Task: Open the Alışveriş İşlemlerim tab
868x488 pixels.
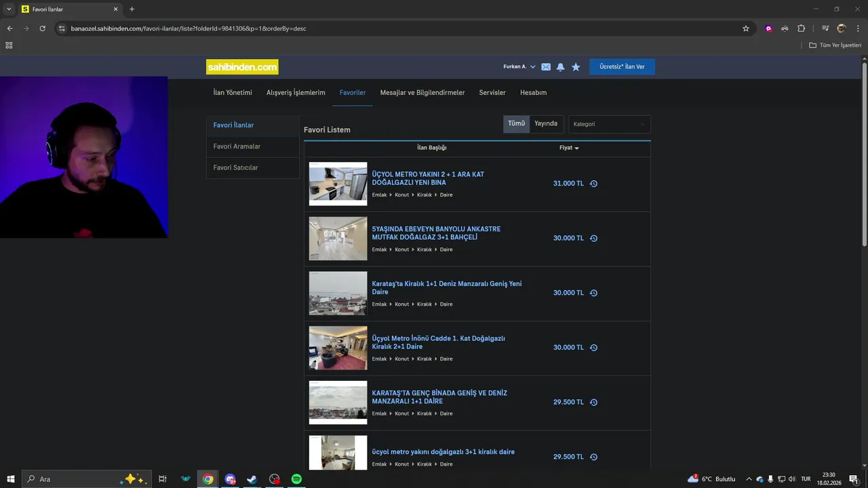Action: pyautogui.click(x=296, y=93)
